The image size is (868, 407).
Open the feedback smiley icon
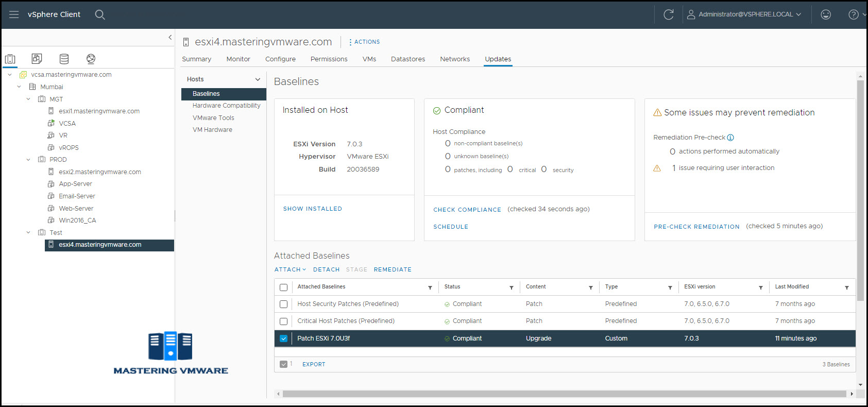click(x=826, y=14)
